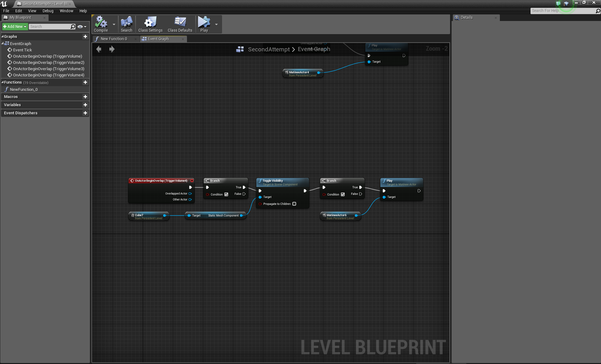Click the SecondAttempt breadcrumb link

269,49
